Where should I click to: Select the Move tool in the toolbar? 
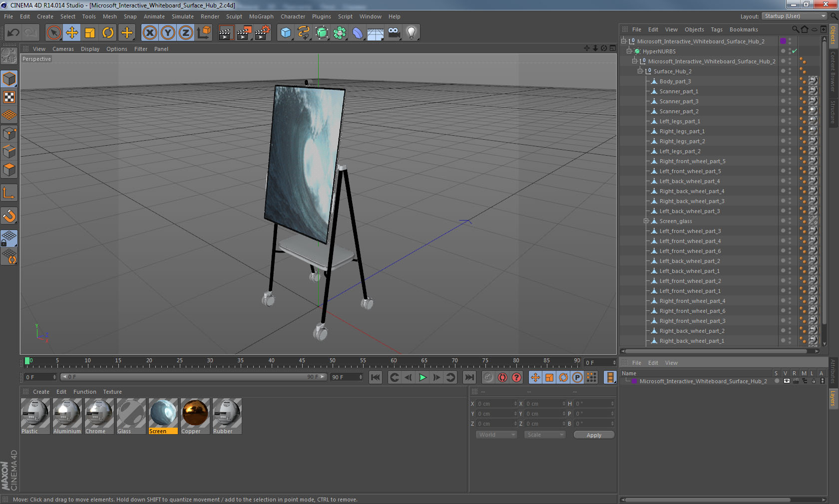pyautogui.click(x=72, y=33)
